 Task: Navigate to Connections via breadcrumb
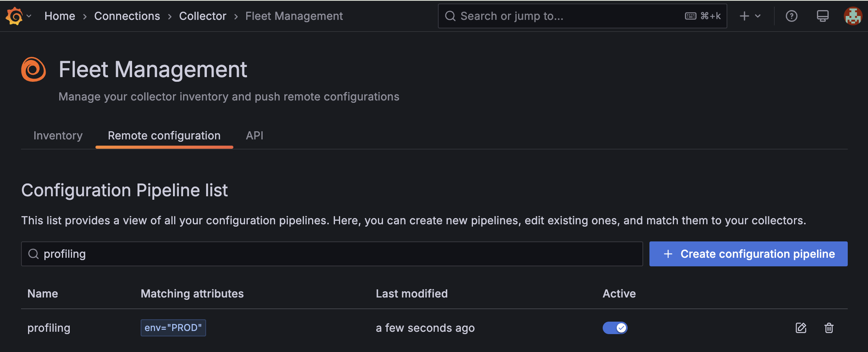127,16
